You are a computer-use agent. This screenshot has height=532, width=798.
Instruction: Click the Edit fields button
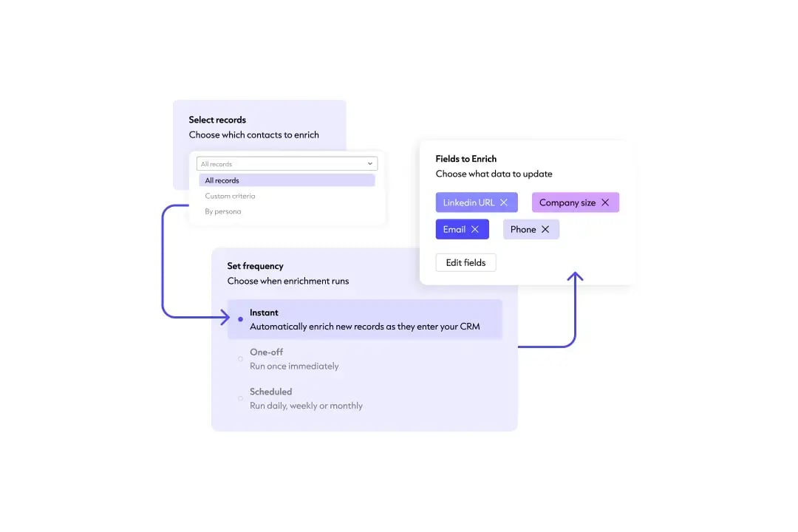465,262
